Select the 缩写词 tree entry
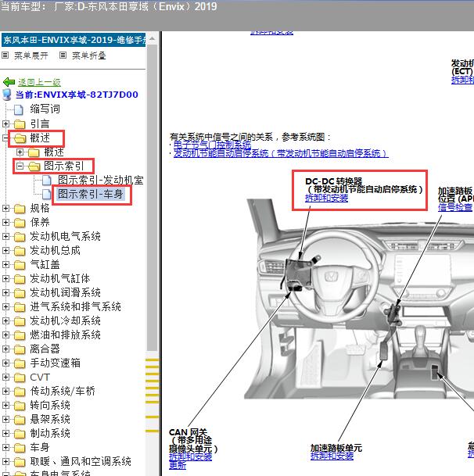Viewport: 474px width, 476px height. 45,109
